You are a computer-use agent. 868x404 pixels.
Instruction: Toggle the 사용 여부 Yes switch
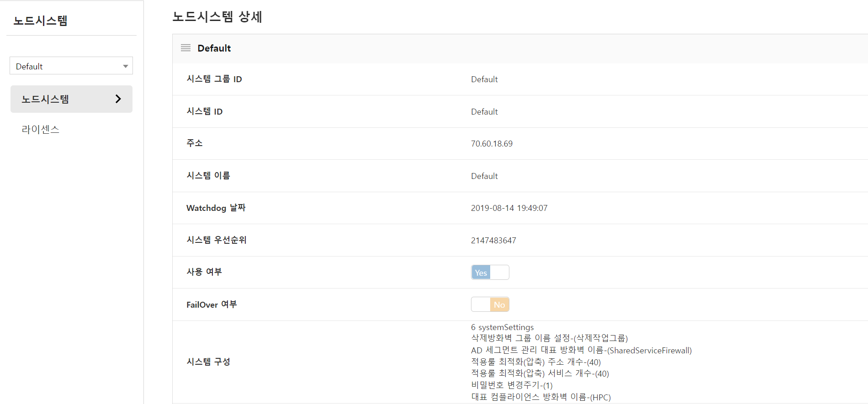pos(490,273)
